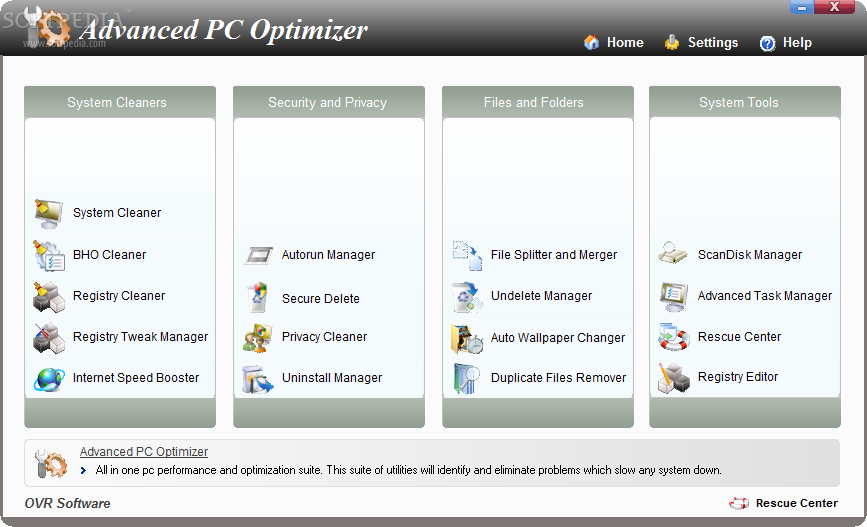Launch Internet Speed Booster
The width and height of the screenshot is (867, 527).
point(136,378)
